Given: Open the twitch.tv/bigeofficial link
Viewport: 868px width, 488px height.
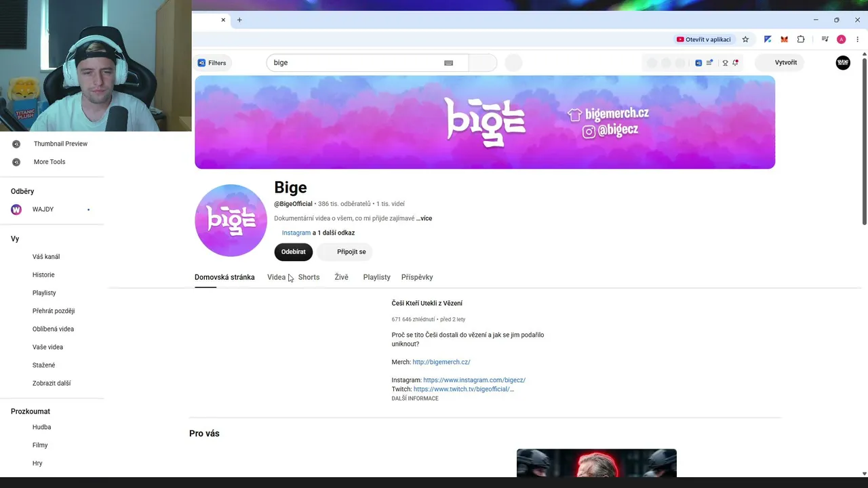Looking at the screenshot, I should pos(464,390).
